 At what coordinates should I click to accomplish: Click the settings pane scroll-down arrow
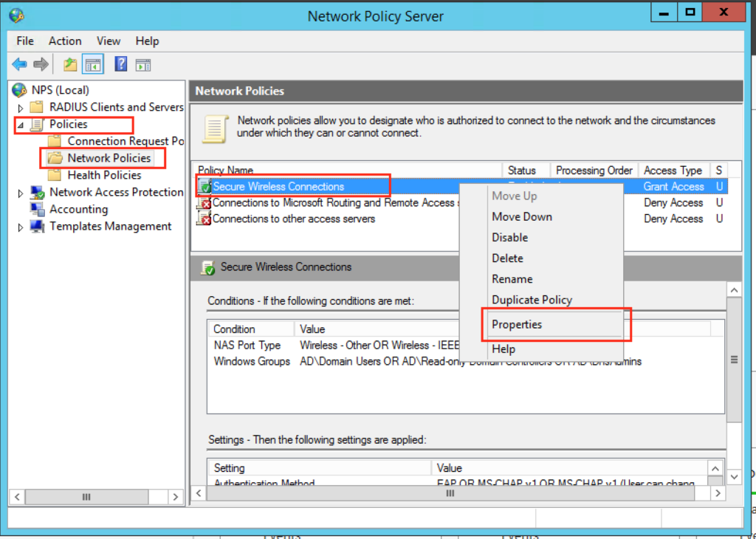pos(735,476)
